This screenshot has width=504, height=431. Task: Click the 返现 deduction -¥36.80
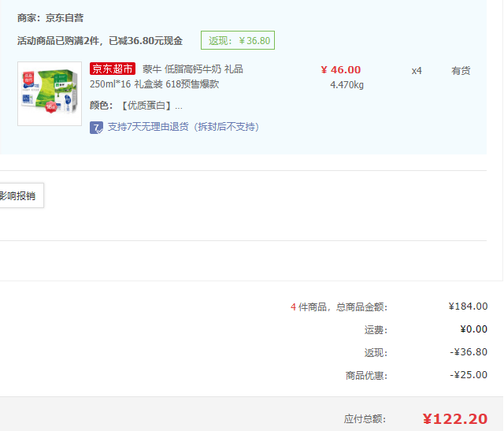pos(469,352)
